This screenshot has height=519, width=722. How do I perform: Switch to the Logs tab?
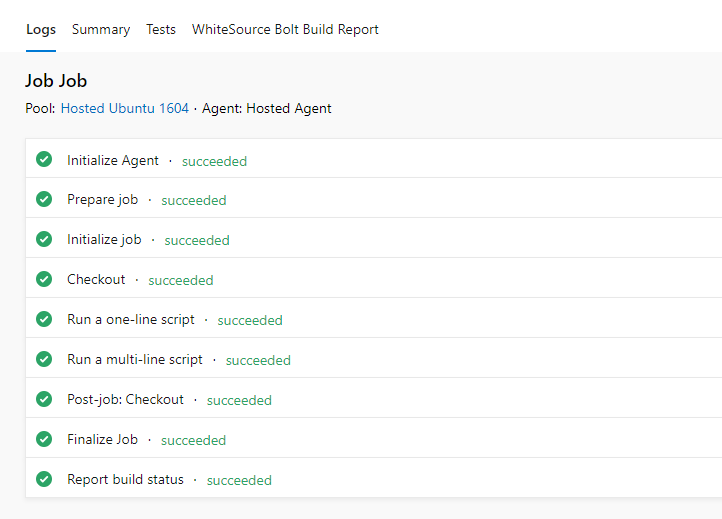point(41,29)
